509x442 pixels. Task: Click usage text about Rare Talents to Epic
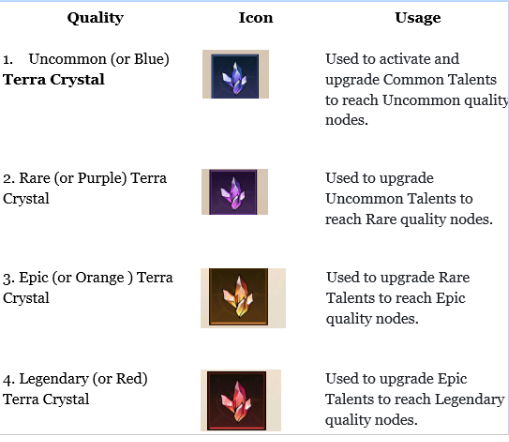pyautogui.click(x=398, y=298)
